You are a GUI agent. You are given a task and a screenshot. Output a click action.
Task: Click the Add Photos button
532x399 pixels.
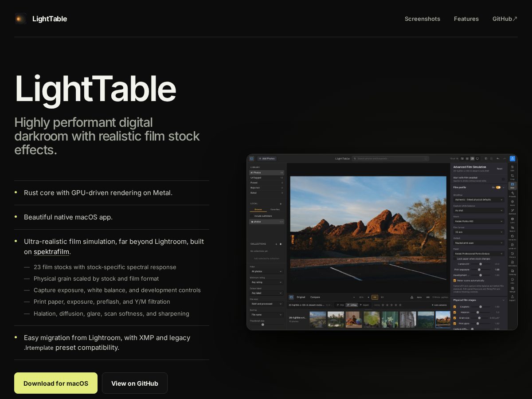pos(267,158)
